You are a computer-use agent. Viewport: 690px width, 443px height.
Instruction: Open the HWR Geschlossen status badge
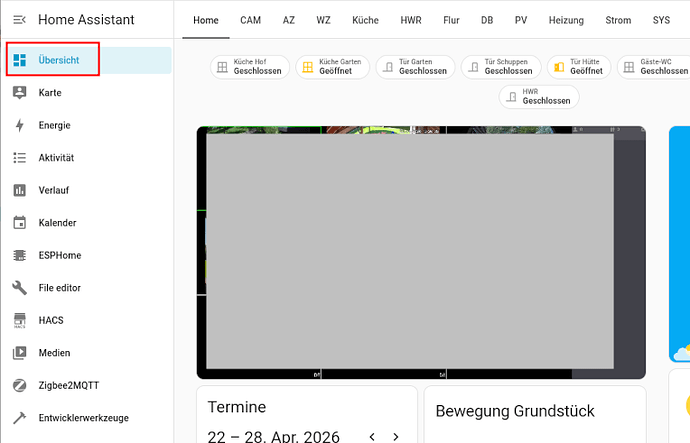coord(539,97)
